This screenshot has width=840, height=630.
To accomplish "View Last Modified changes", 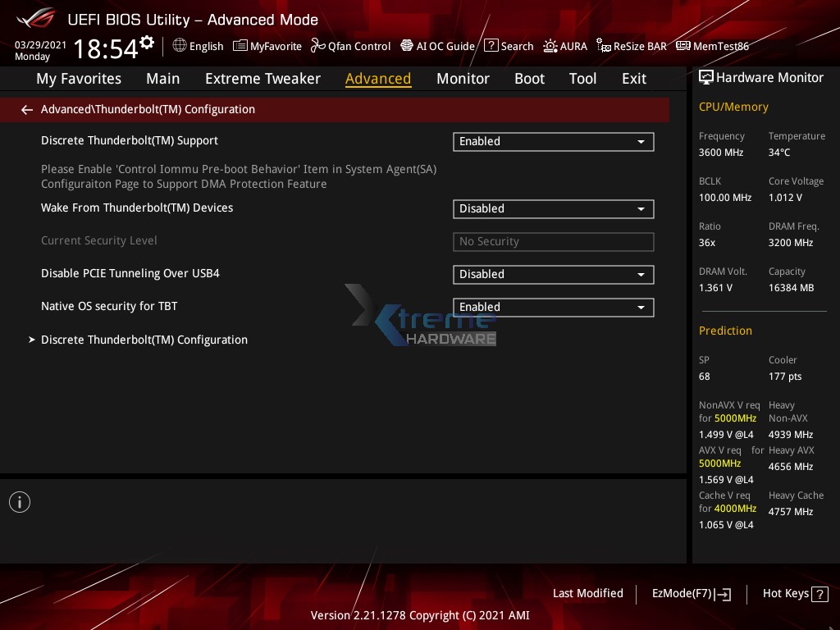I will (587, 593).
